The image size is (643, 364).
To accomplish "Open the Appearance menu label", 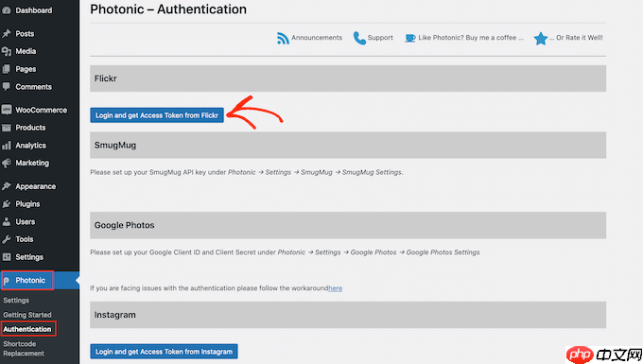I will 36,186.
